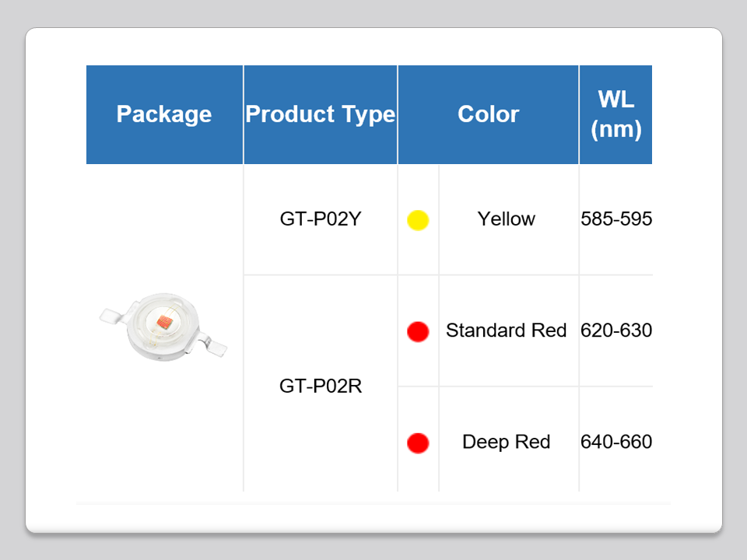Click the 640-660 wavelength cell
This screenshot has height=560, width=747.
click(616, 443)
